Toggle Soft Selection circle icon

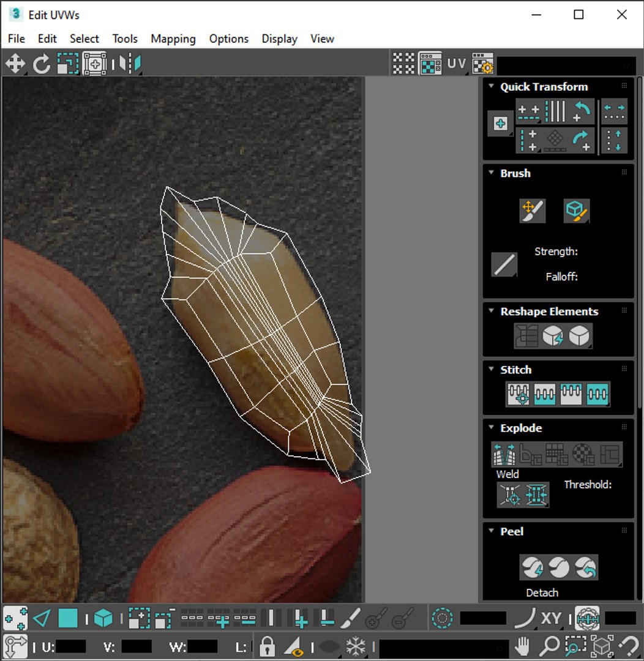[442, 618]
